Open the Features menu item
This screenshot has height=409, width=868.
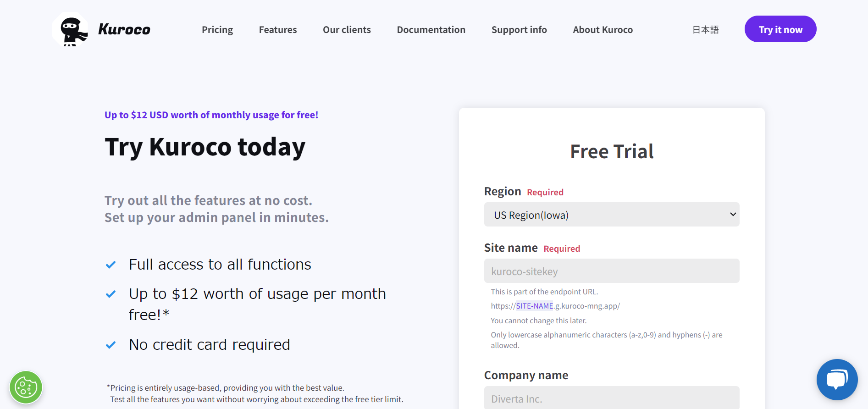277,29
